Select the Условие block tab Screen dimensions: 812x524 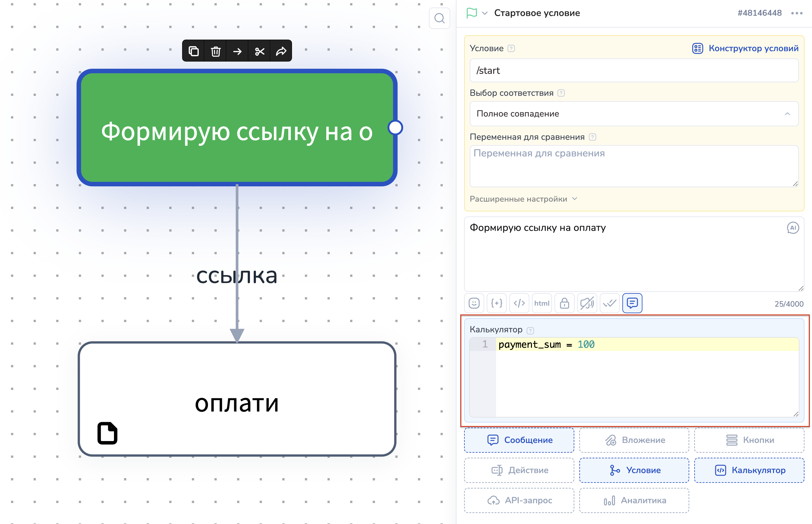pyautogui.click(x=634, y=470)
